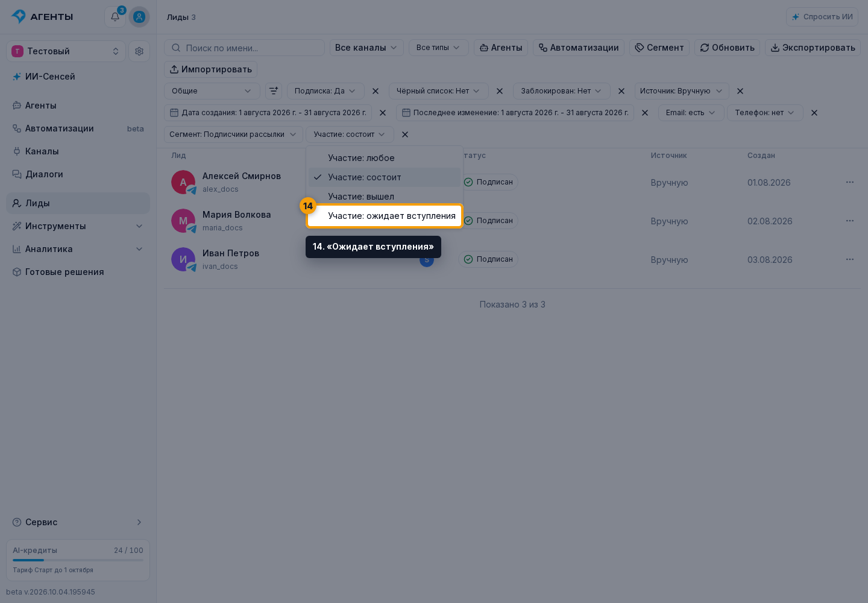This screenshot has height=603, width=868.
Task: Expand the Аналитика sidebar section
Action: (78, 249)
